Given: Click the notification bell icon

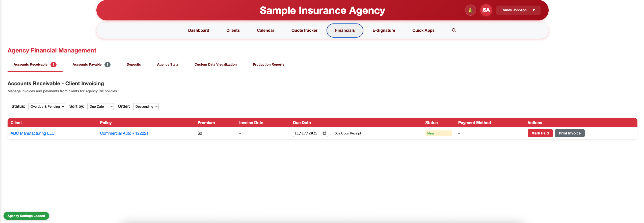Looking at the screenshot, I should coord(470,10).
